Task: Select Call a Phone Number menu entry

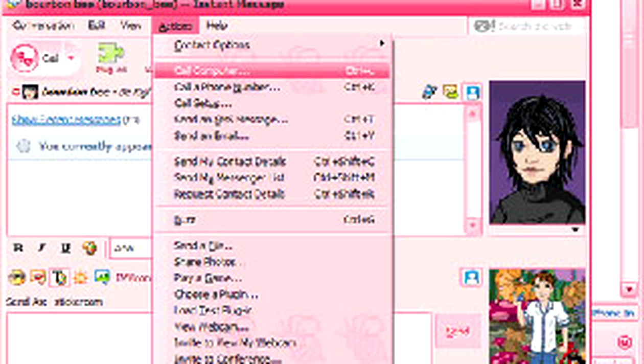Action: click(x=227, y=87)
